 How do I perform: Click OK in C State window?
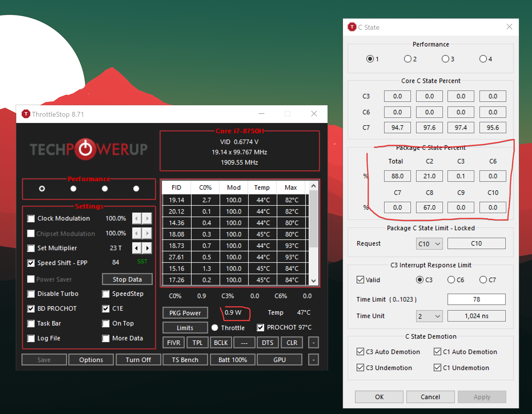point(379,397)
